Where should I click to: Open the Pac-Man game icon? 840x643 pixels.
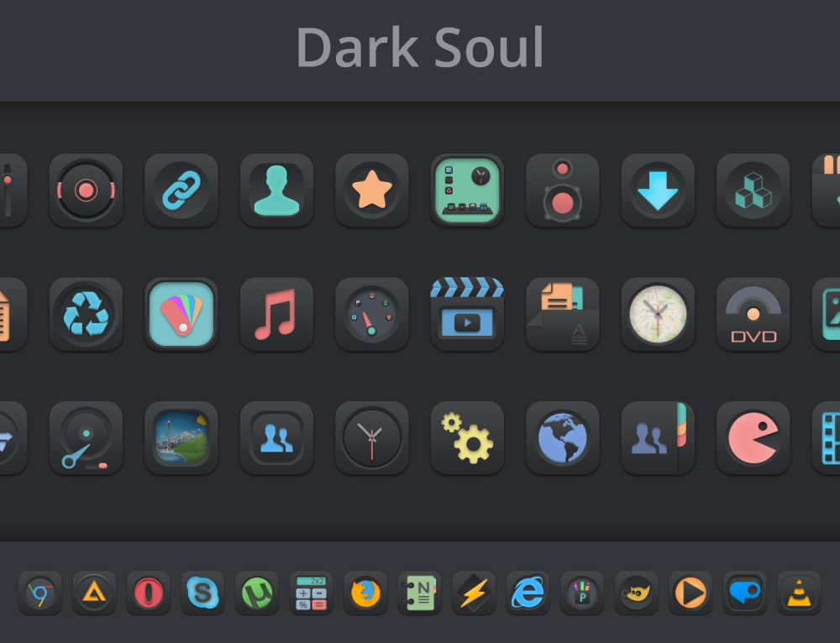[x=753, y=438]
